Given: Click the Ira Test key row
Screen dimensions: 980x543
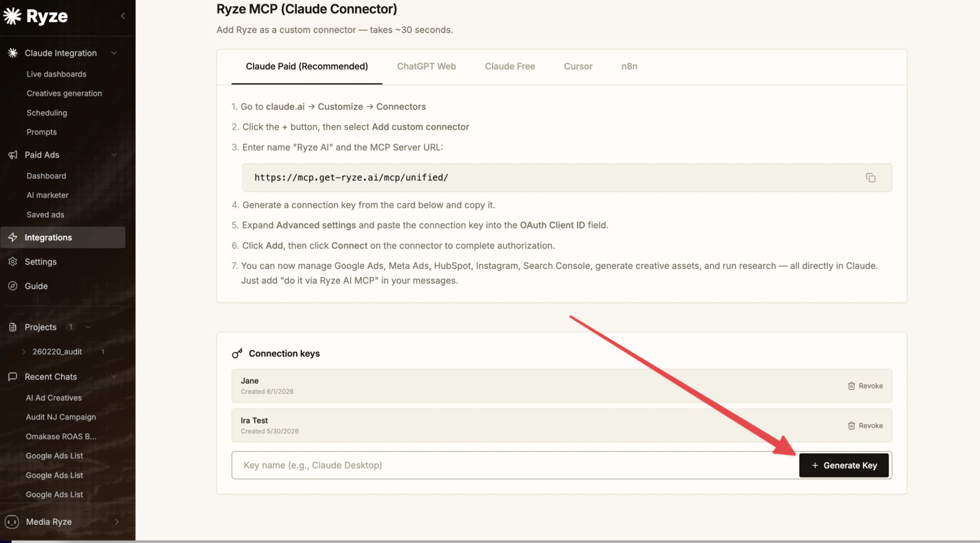Looking at the screenshot, I should tap(562, 426).
